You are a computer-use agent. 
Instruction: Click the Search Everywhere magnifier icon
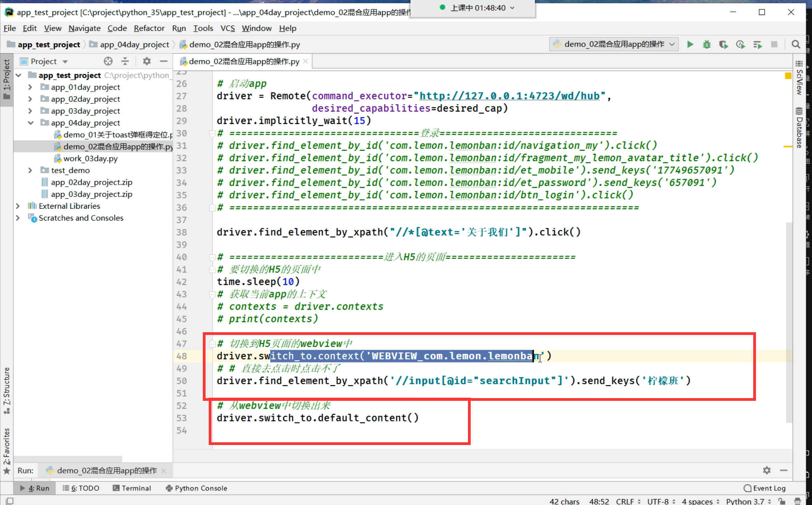(x=796, y=45)
